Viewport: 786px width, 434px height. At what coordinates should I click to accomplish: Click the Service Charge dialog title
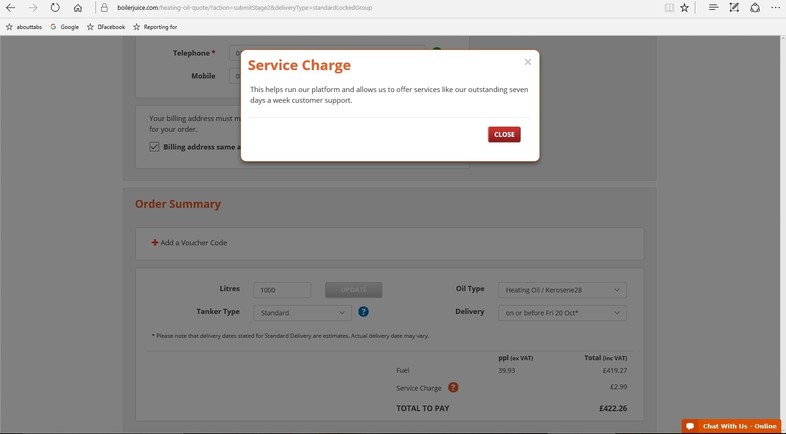point(299,65)
